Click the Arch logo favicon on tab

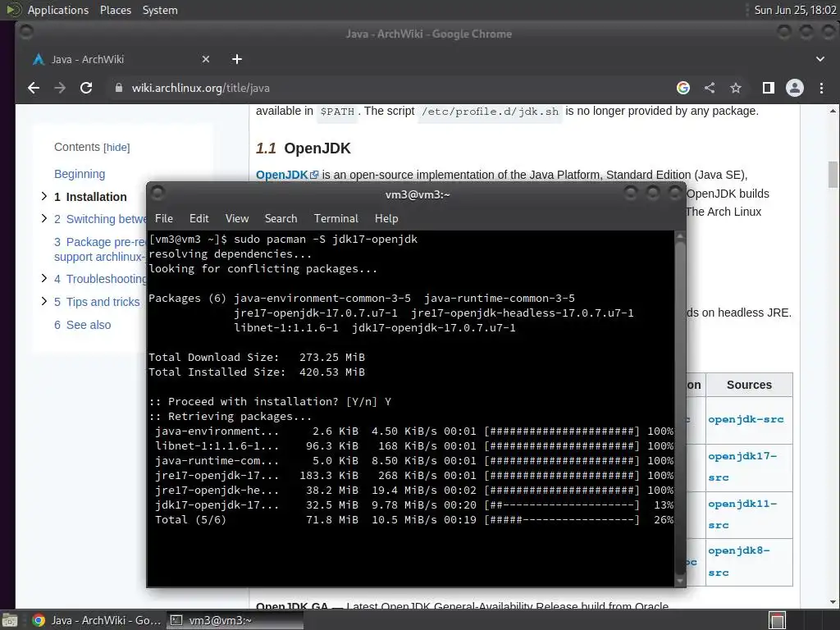click(38, 59)
